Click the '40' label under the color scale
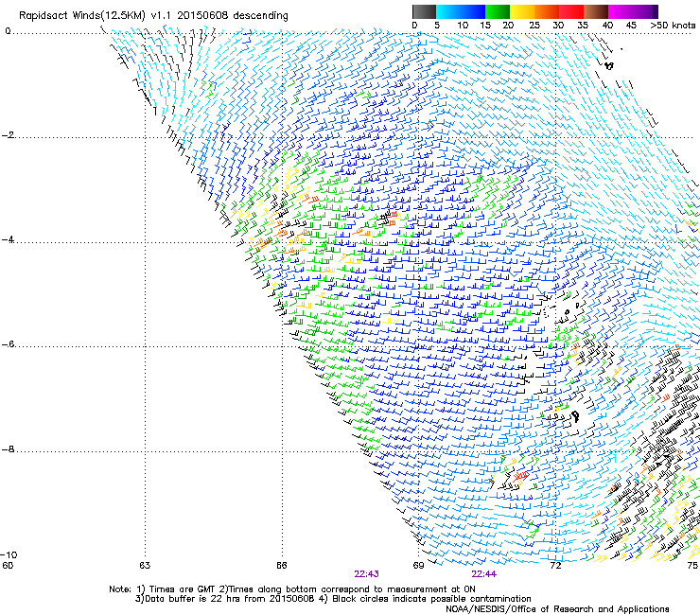The width and height of the screenshot is (700, 615). (x=607, y=26)
